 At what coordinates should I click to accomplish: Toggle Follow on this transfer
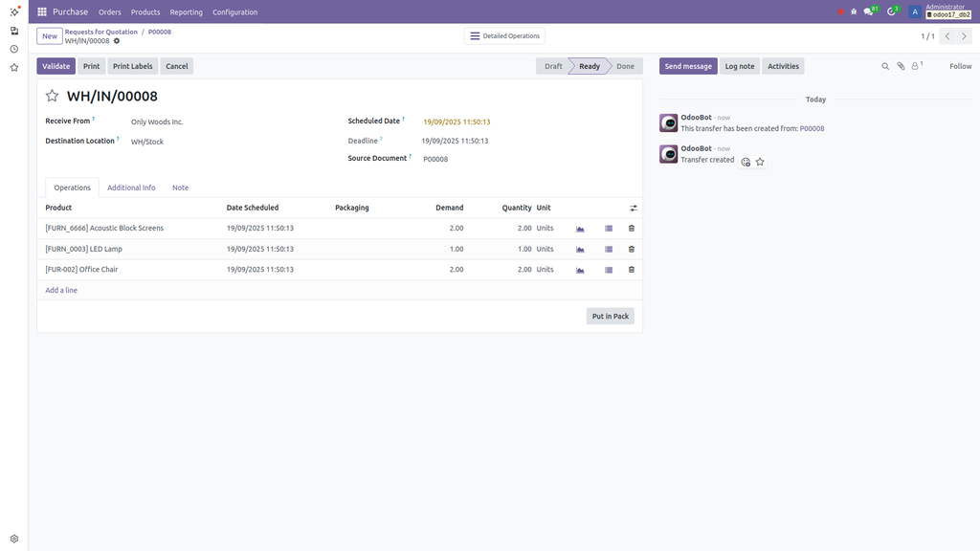coord(960,66)
